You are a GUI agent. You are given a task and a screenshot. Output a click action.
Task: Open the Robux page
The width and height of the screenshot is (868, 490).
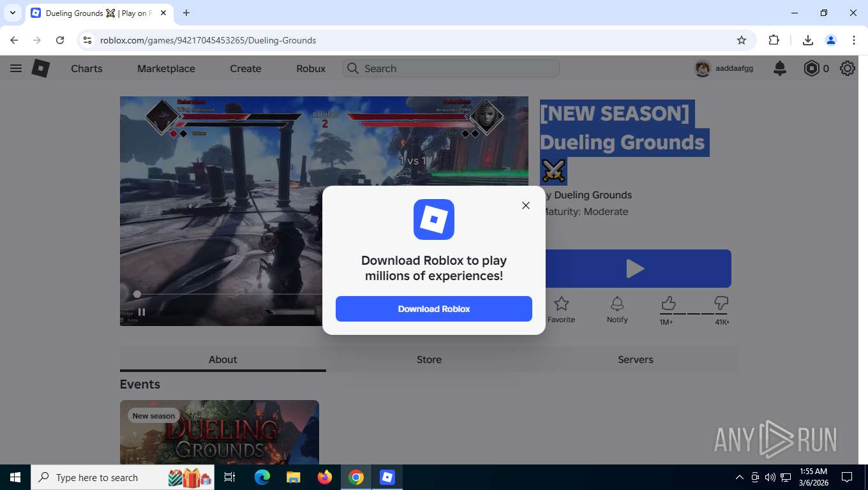point(311,68)
